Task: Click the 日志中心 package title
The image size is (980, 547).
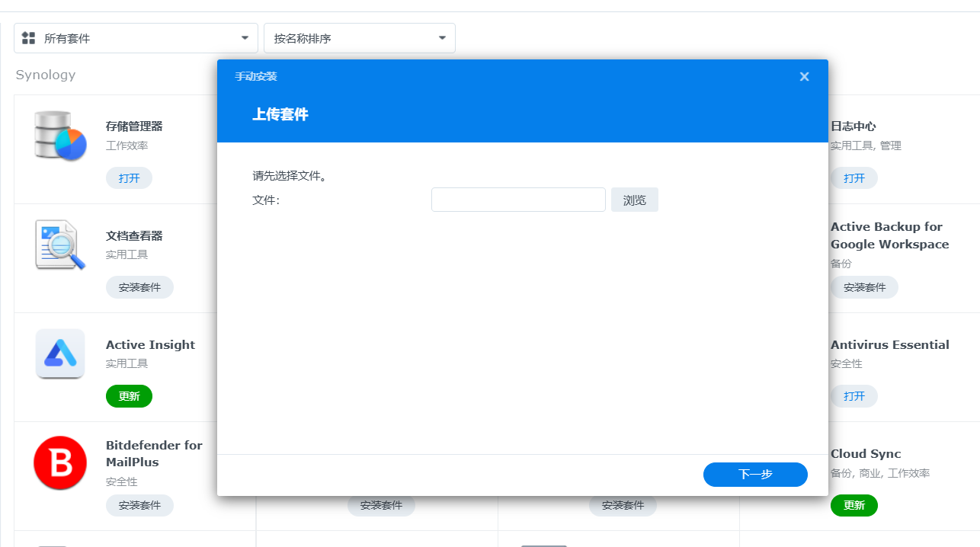Action: [x=853, y=126]
